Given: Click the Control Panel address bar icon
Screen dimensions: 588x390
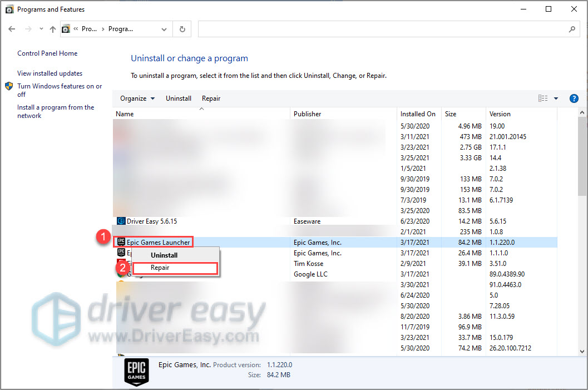Looking at the screenshot, I should pos(66,29).
